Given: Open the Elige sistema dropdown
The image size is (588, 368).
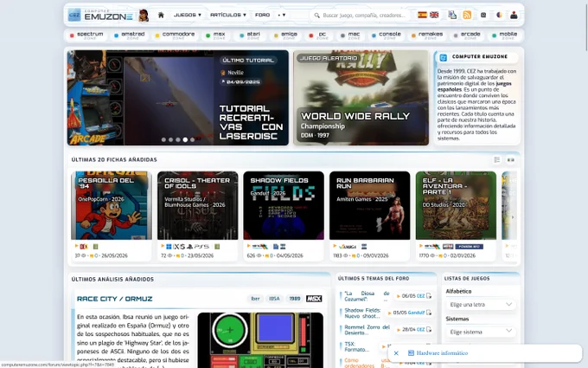Looking at the screenshot, I should tap(481, 332).
